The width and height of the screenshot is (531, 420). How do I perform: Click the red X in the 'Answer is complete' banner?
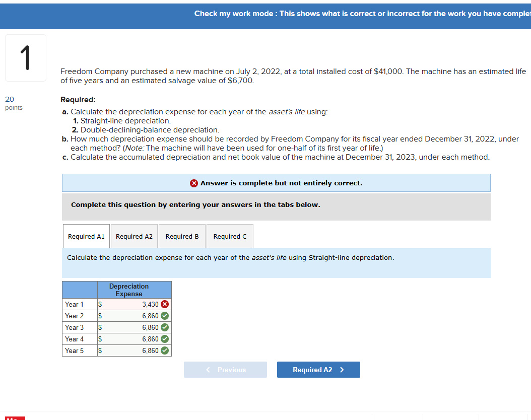click(x=194, y=183)
